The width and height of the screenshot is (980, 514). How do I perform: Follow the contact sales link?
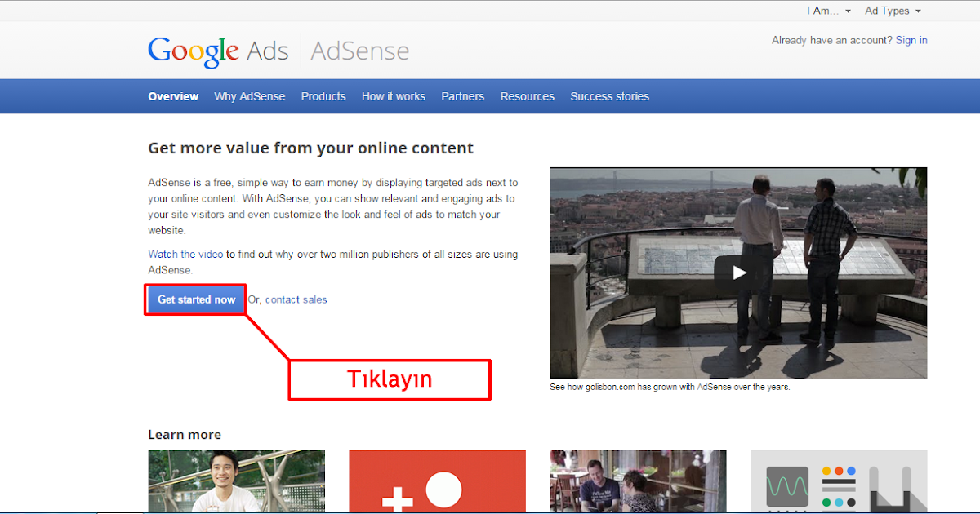296,299
